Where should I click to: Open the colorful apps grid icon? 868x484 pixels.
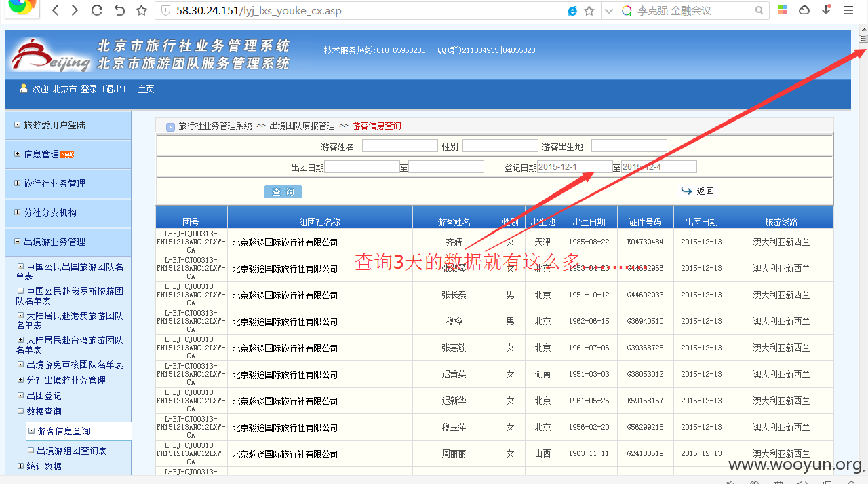(x=783, y=10)
